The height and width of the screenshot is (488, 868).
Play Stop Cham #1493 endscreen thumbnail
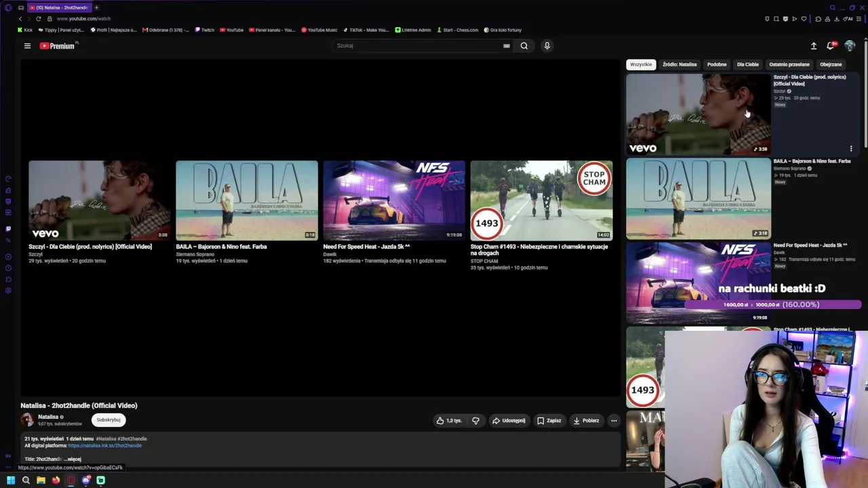(541, 201)
